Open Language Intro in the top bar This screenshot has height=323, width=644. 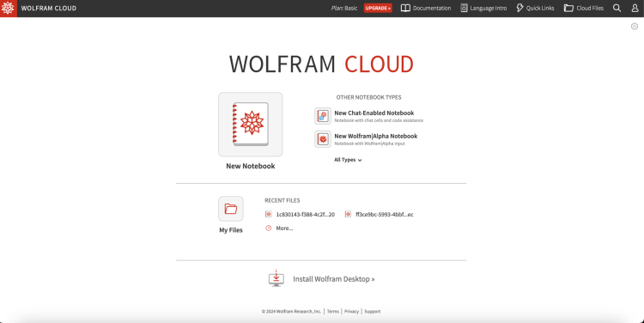point(489,9)
